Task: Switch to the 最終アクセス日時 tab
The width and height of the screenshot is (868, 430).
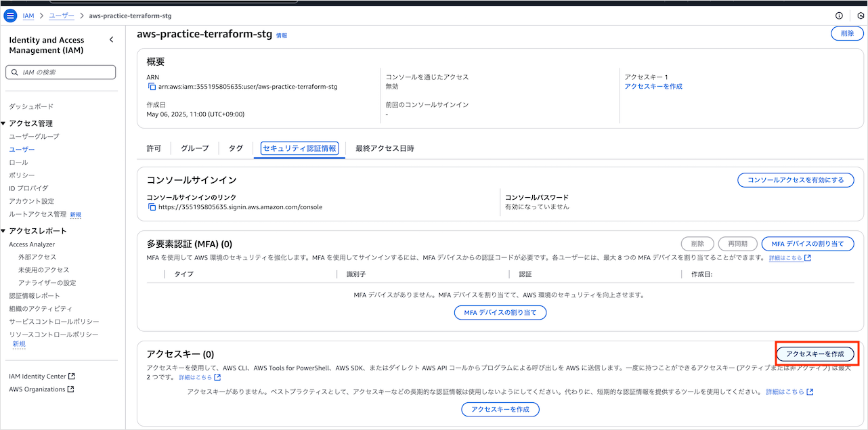Action: pyautogui.click(x=385, y=148)
